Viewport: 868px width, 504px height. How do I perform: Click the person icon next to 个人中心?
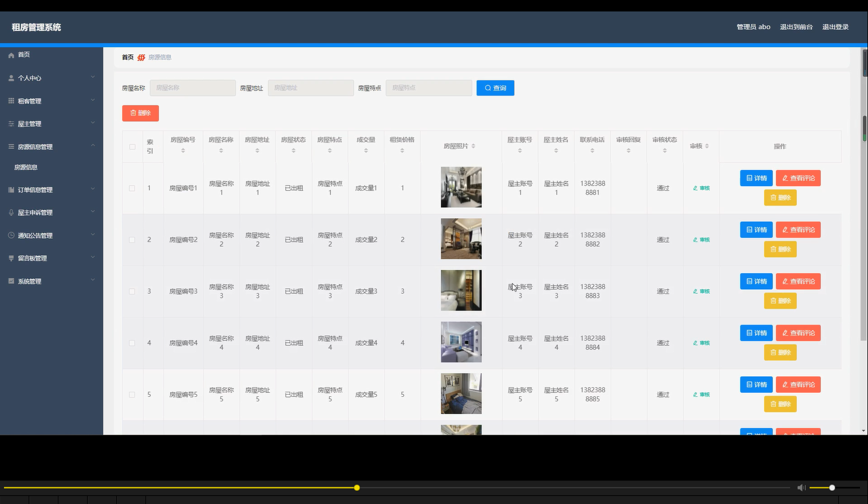tap(11, 78)
